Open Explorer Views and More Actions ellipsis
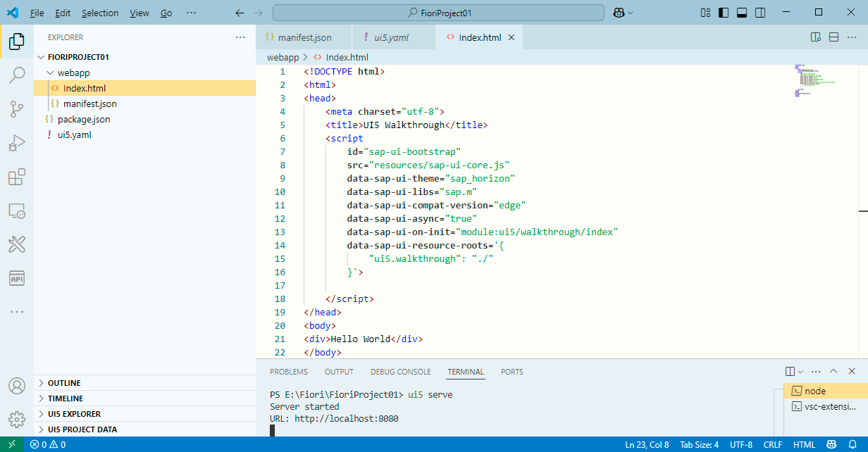This screenshot has height=452, width=868. [x=240, y=37]
